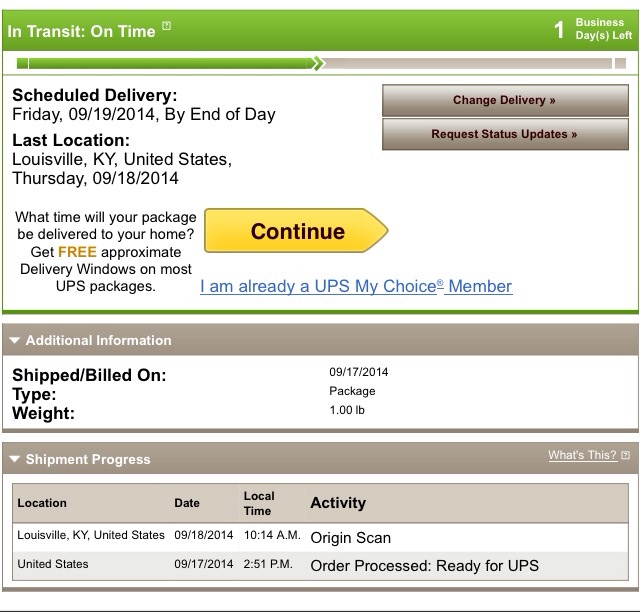Click the yellow Continue arrow button
The image size is (640, 614).
coord(296,231)
